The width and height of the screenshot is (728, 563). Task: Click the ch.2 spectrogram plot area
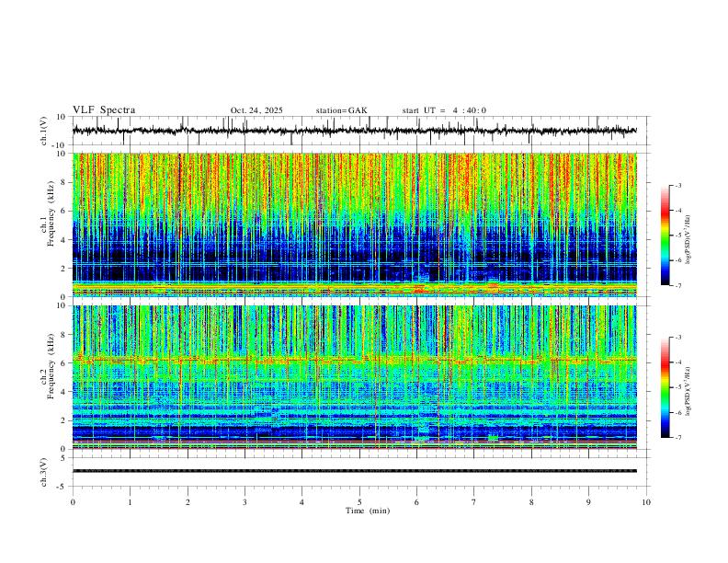[x=354, y=377]
